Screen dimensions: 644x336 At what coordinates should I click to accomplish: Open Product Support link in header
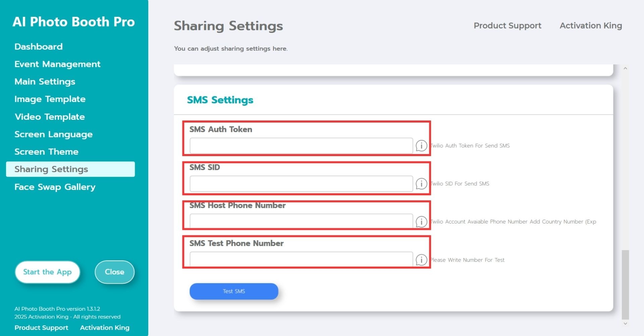pyautogui.click(x=507, y=26)
